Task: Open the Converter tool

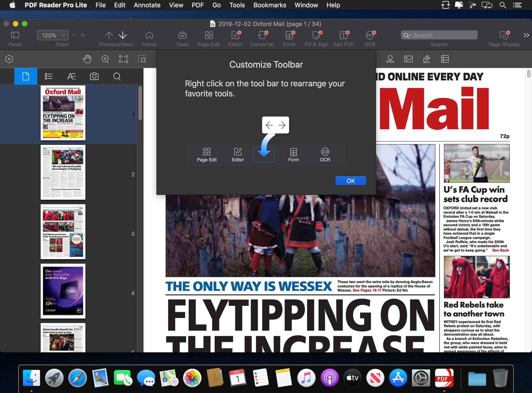Action: pyautogui.click(x=262, y=38)
